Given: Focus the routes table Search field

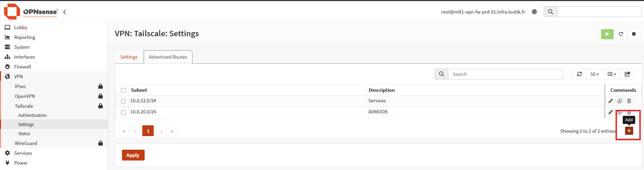Looking at the screenshot, I should 505,74.
